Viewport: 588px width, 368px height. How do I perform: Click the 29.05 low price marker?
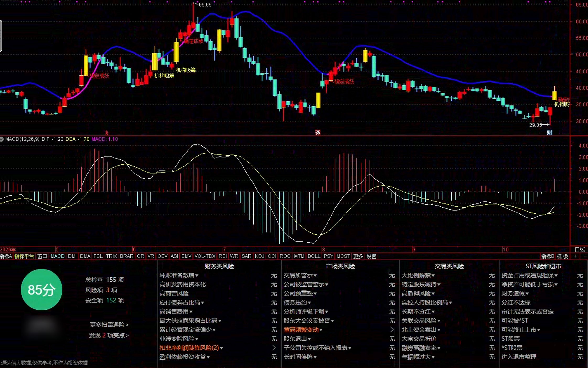click(x=536, y=125)
